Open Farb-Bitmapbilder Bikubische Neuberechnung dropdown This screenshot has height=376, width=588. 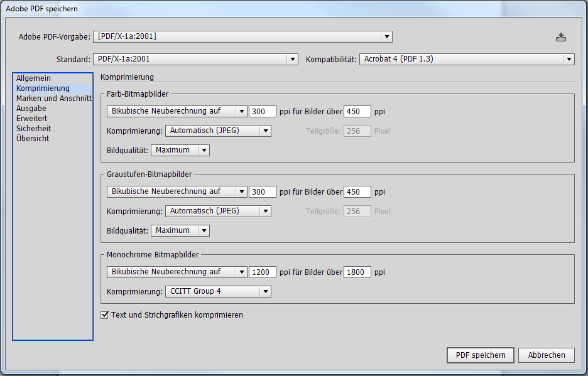177,111
